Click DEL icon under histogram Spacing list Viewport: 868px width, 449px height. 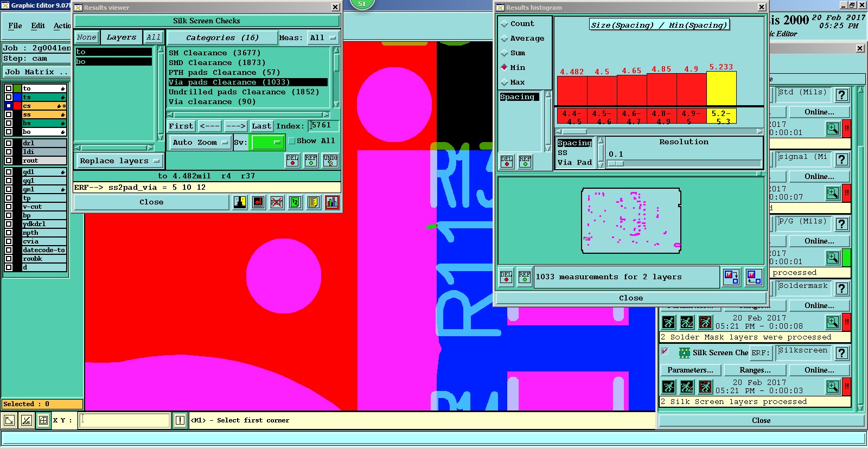pyautogui.click(x=507, y=161)
